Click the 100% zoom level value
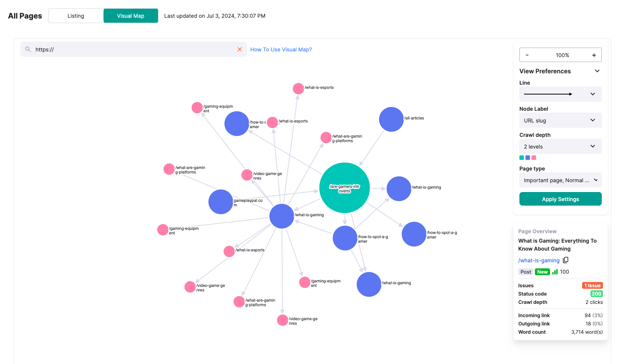 562,55
